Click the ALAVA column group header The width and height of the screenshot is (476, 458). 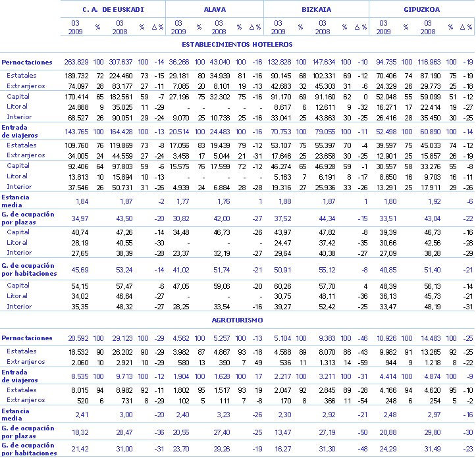pos(215,10)
